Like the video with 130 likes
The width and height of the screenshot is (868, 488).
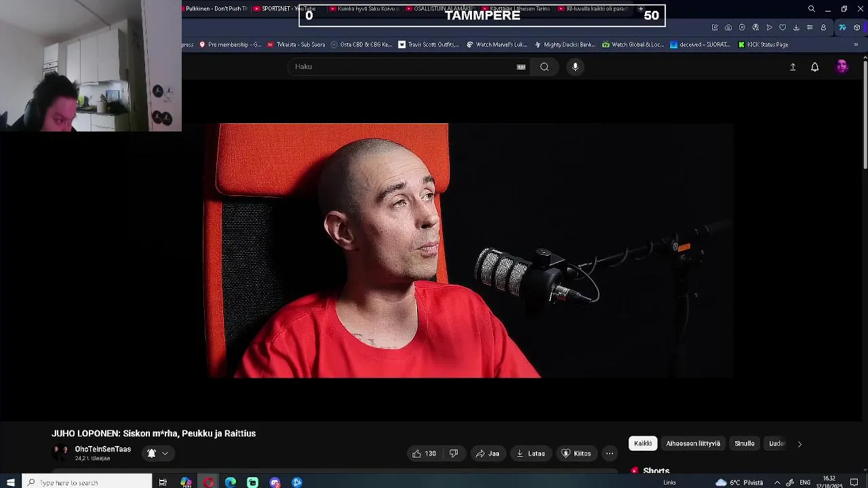pos(425,453)
